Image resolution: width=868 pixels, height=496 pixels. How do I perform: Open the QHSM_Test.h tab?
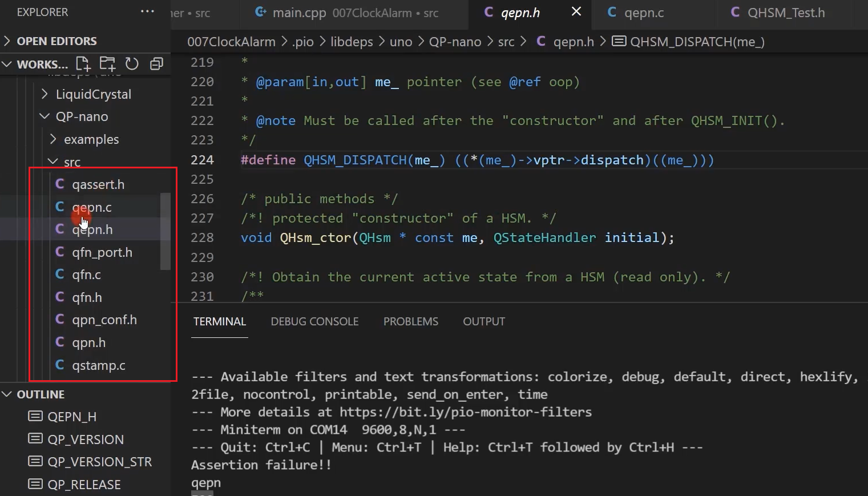pos(785,13)
